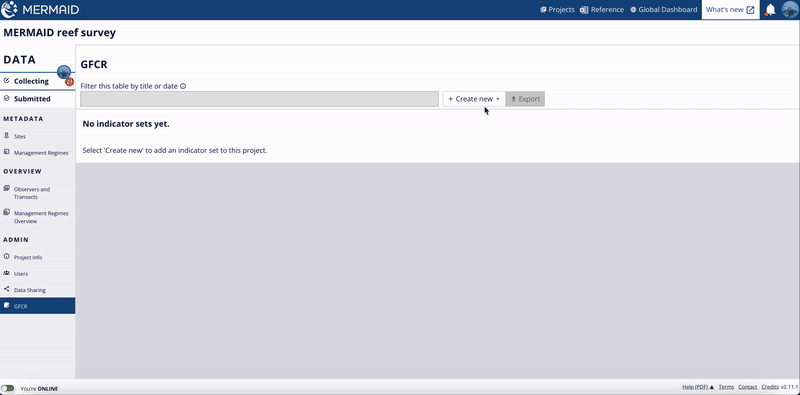Click the Project Info icon
This screenshot has height=395, width=800.
[x=7, y=256]
